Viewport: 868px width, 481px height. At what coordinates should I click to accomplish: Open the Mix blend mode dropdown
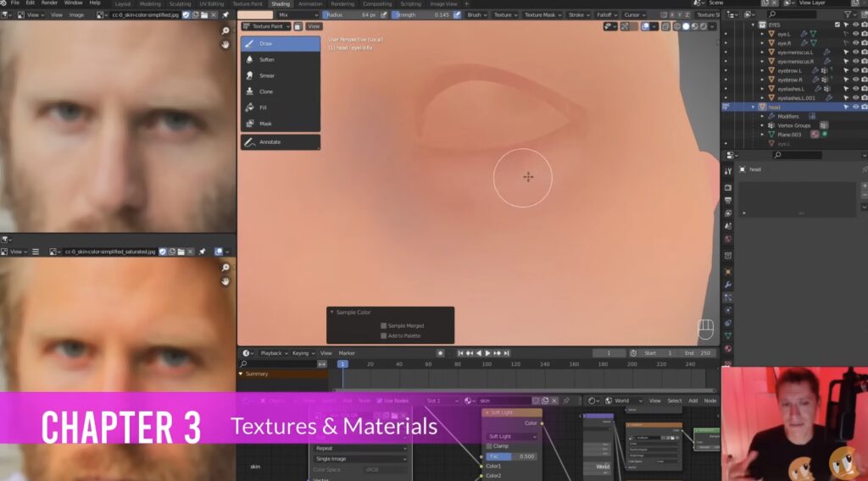[x=298, y=15]
